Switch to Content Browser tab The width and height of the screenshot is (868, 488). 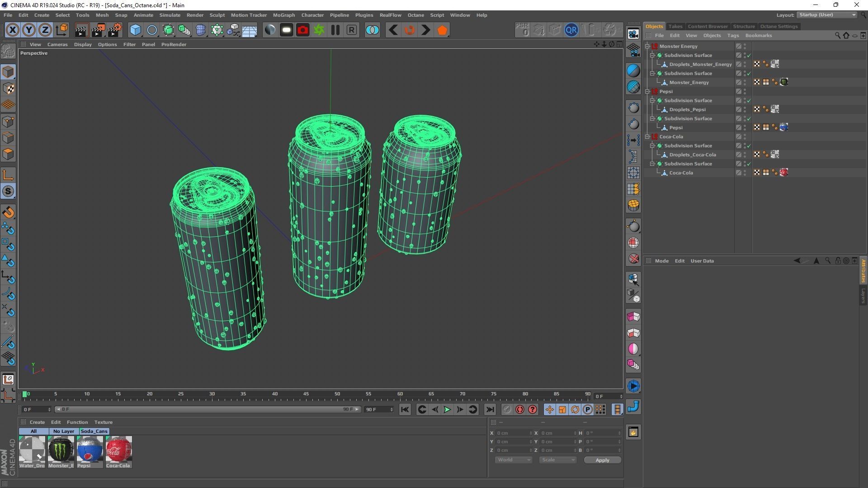708,26
